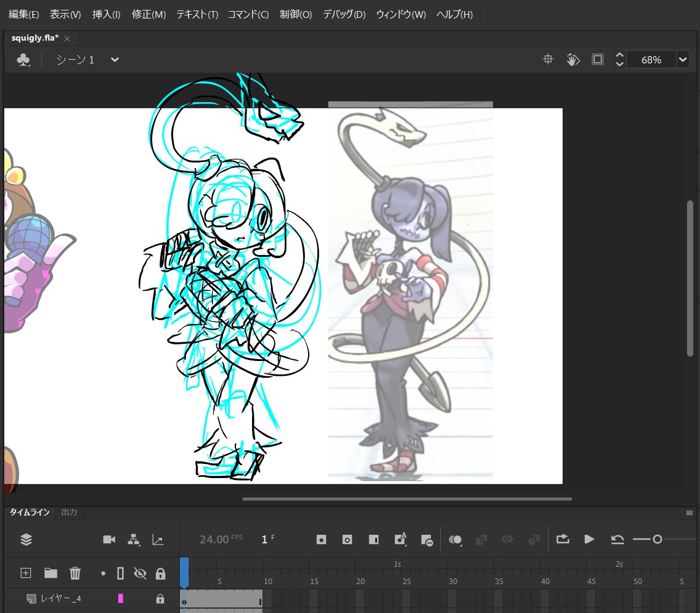Viewport: 700px width, 613px height.
Task: Click the timeline zoom slider handle
Action: coord(657,539)
